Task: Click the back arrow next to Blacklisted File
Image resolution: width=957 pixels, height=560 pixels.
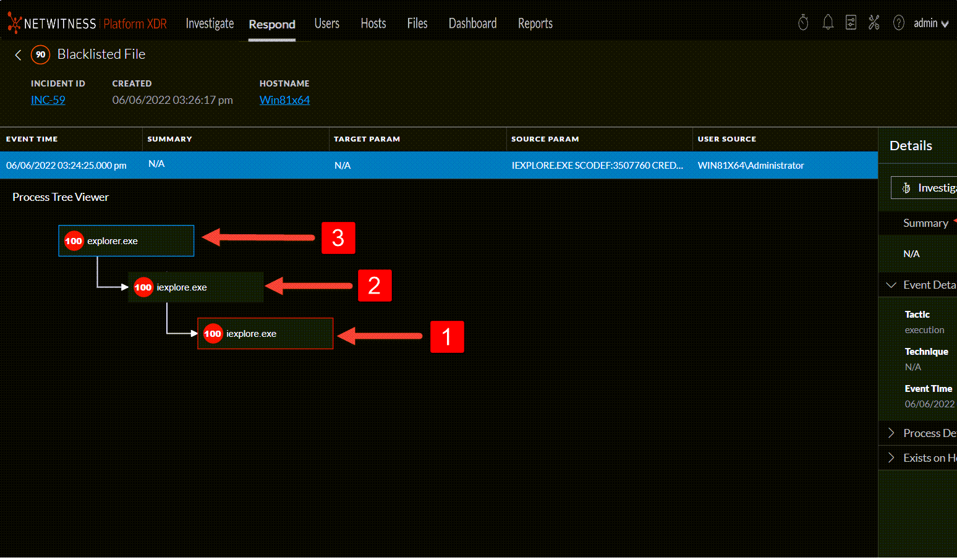Action: (x=18, y=54)
